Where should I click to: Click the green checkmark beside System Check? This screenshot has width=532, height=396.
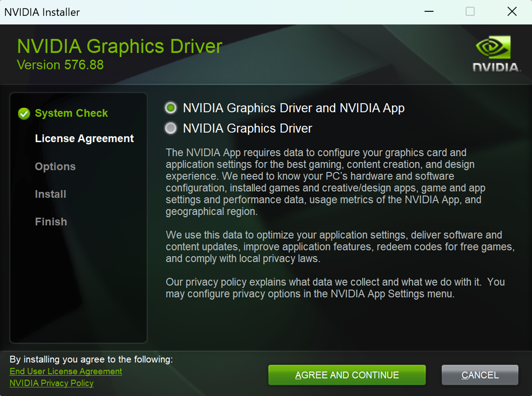24,113
